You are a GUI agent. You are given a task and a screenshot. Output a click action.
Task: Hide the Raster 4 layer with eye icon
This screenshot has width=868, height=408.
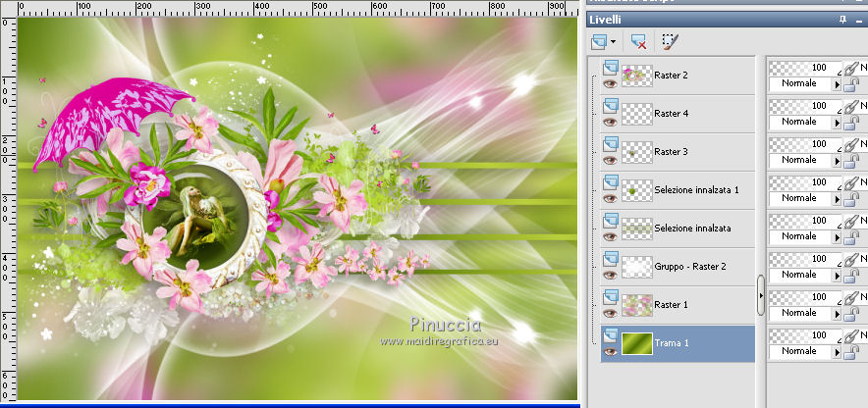click(610, 123)
